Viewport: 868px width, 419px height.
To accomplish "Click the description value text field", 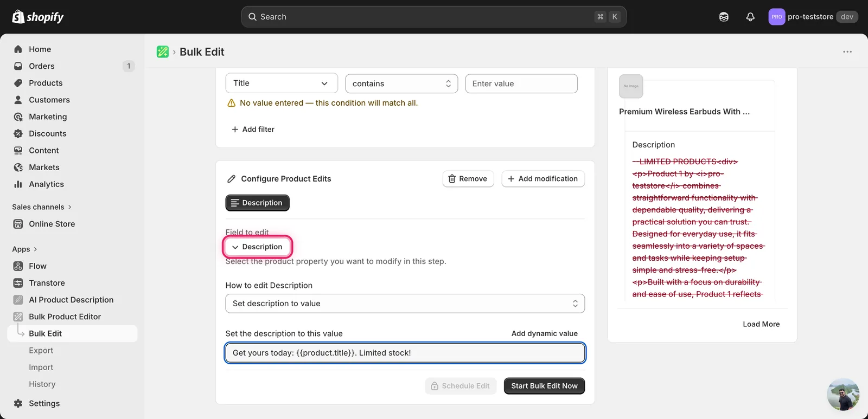I will 405,353.
